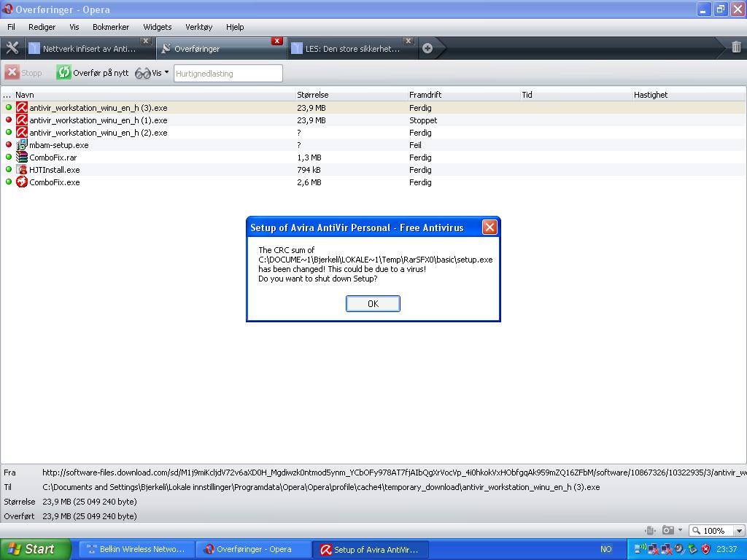Open Overføringer - Opera taskbar button
The width and height of the screenshot is (747, 560).
pyautogui.click(x=253, y=549)
